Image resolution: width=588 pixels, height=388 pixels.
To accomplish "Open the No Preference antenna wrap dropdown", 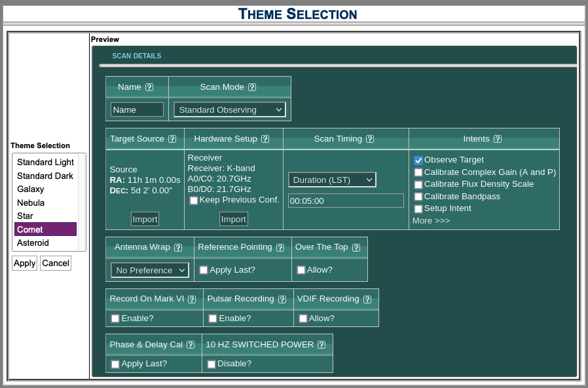I will [x=150, y=270].
